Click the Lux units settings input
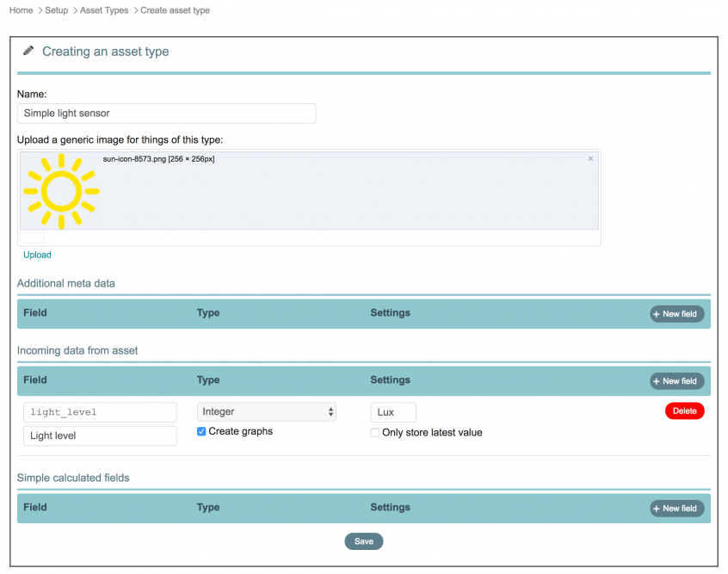This screenshot has height=574, width=728. [392, 411]
